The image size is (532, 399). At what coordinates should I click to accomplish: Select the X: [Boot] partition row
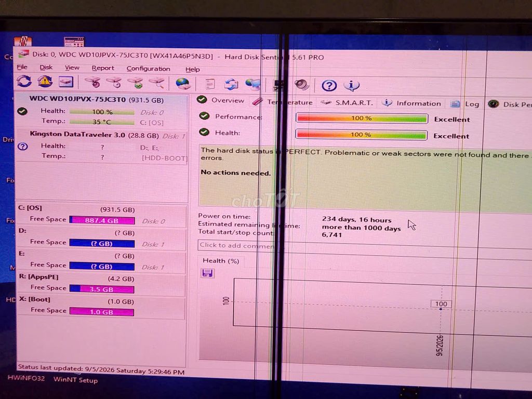pyautogui.click(x=101, y=307)
